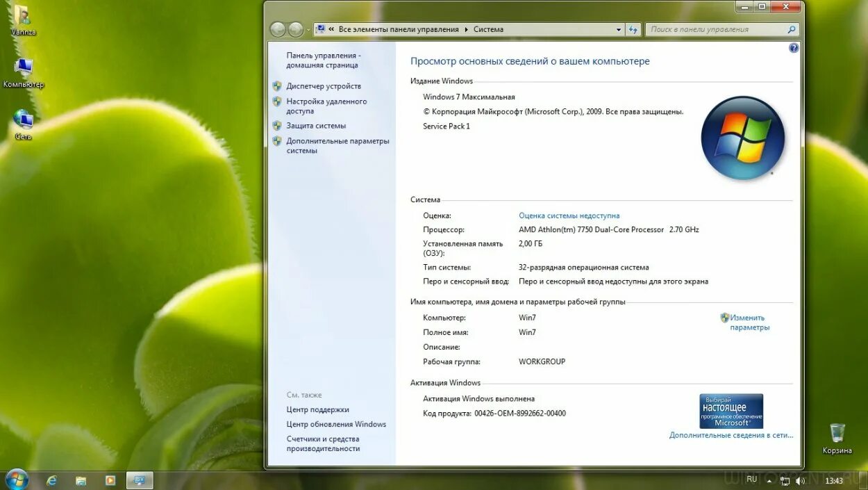The image size is (868, 490).
Task: Open the Сеть desktop icon
Action: click(x=23, y=125)
